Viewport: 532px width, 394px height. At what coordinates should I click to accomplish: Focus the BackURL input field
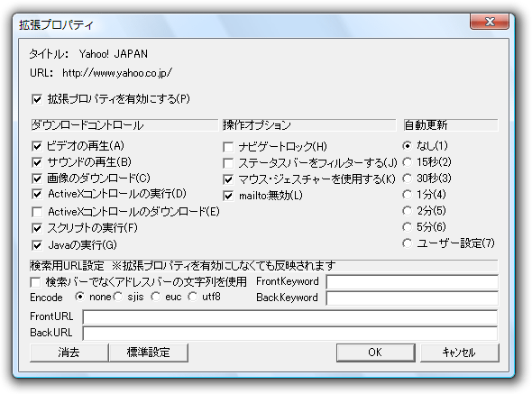pyautogui.click(x=290, y=334)
